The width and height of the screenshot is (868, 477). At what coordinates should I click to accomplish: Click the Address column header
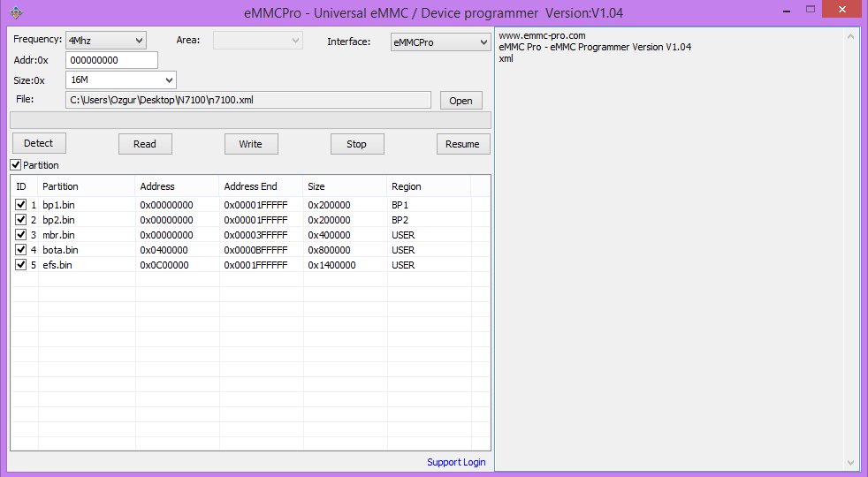click(177, 185)
